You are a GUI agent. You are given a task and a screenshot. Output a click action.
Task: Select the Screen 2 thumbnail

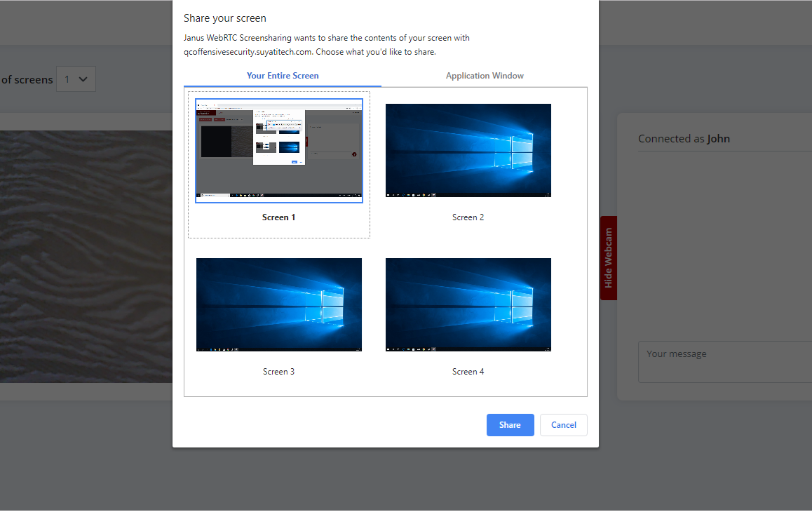[x=468, y=150]
